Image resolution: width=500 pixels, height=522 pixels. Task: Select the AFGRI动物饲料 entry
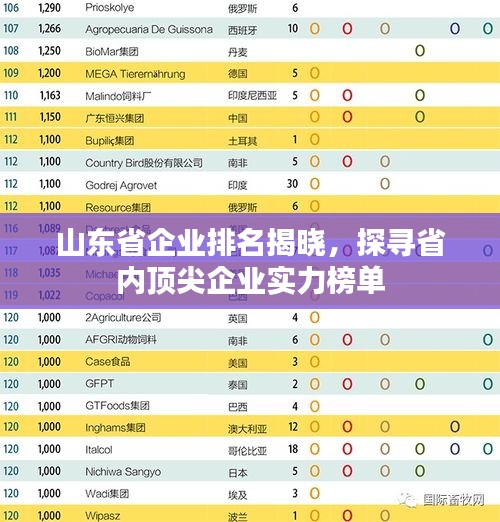click(x=121, y=340)
